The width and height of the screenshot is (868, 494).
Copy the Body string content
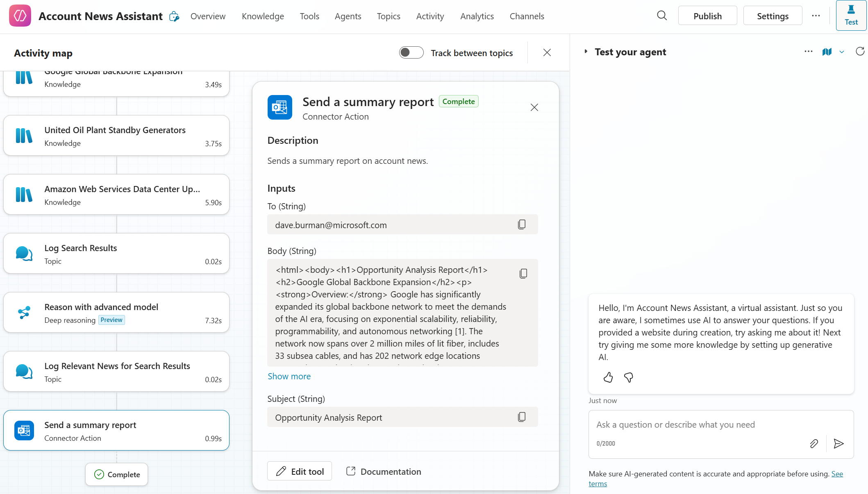[x=523, y=274]
